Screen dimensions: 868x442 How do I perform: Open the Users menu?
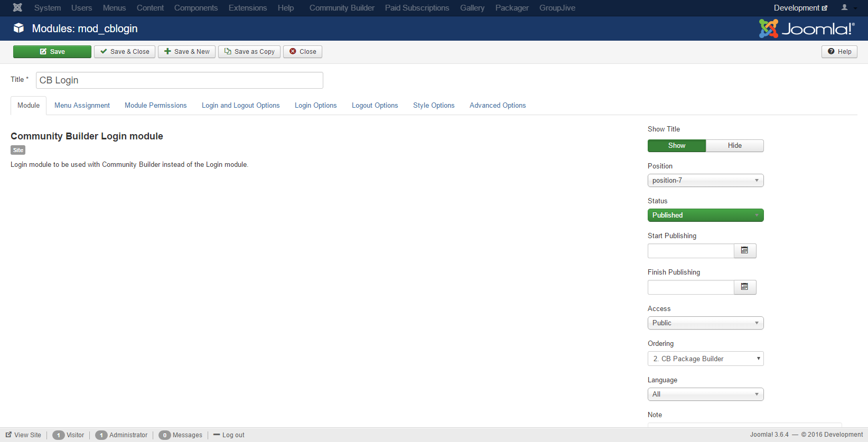[x=82, y=8]
